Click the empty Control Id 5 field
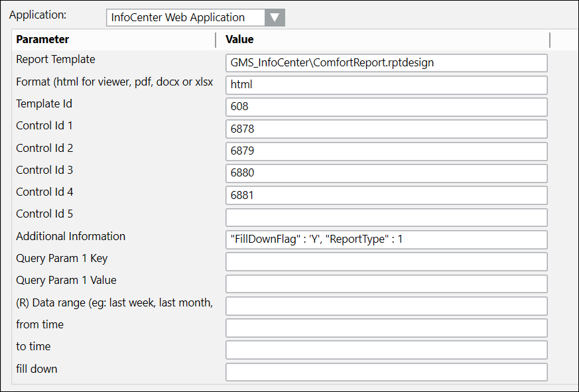The image size is (579, 392). (386, 218)
